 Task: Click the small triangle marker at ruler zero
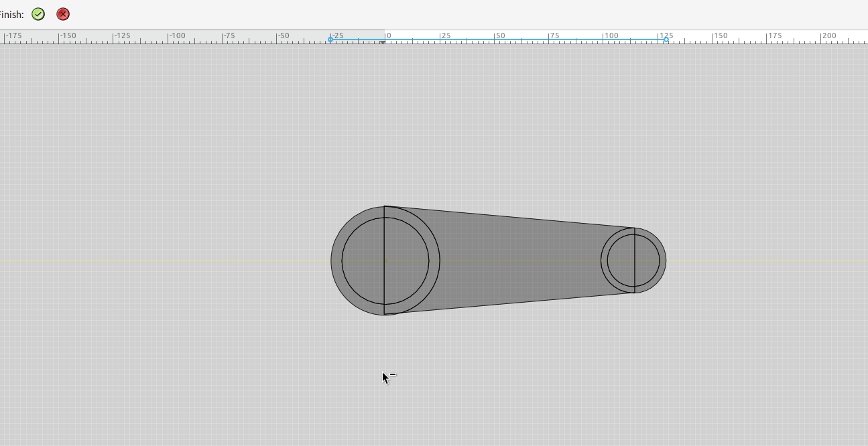pos(383,42)
